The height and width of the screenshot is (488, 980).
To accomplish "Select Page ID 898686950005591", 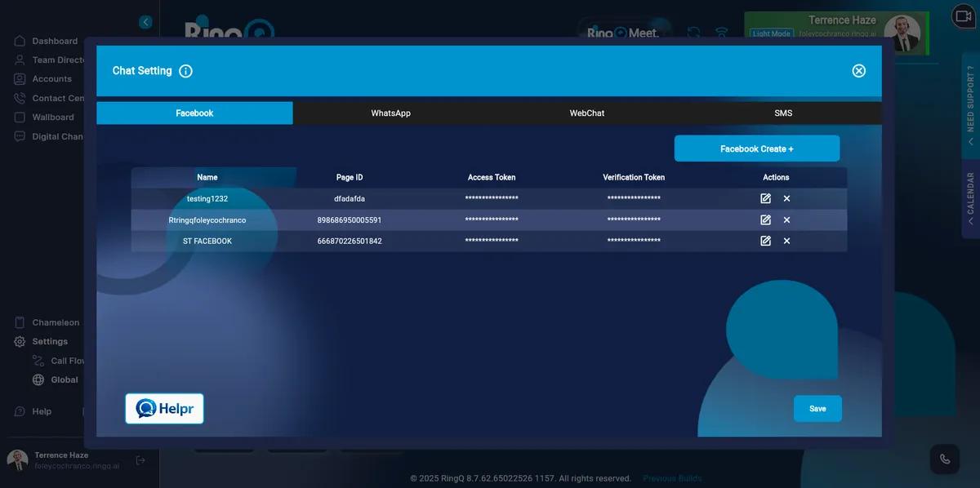I will [x=350, y=220].
